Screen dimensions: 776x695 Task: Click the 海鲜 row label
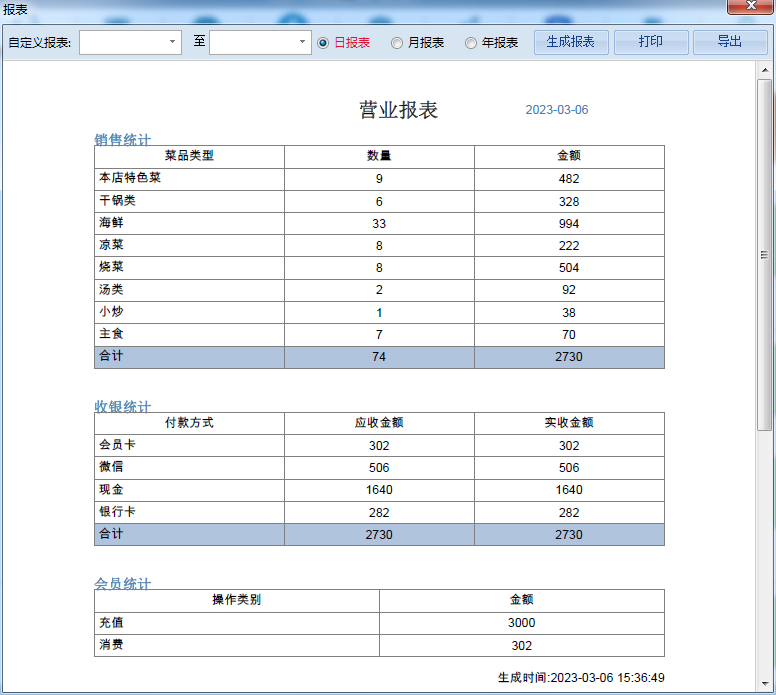(111, 223)
